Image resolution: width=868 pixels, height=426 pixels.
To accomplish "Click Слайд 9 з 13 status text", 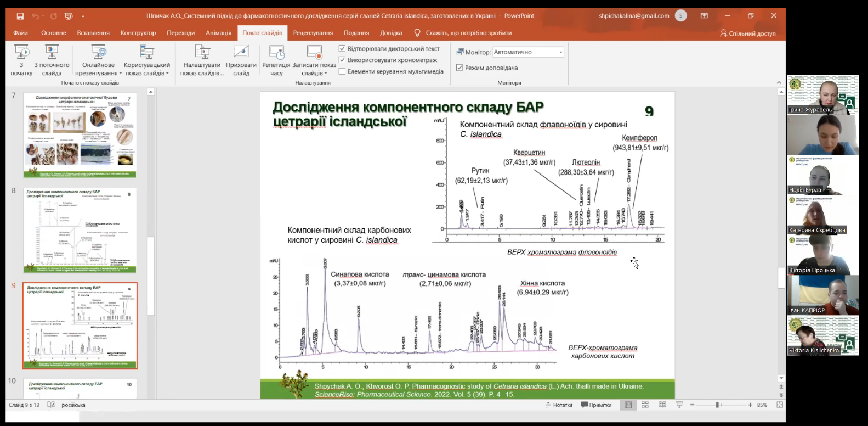I will coord(24,405).
